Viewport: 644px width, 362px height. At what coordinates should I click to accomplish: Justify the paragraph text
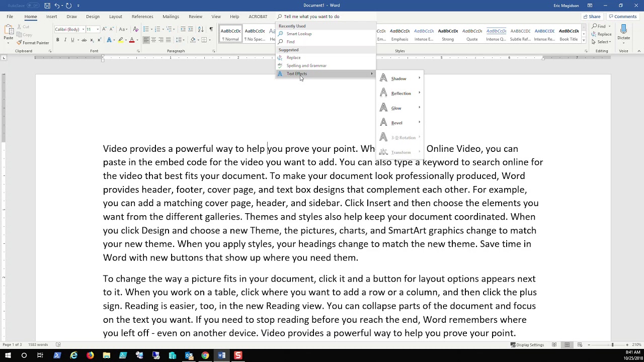pyautogui.click(x=169, y=40)
